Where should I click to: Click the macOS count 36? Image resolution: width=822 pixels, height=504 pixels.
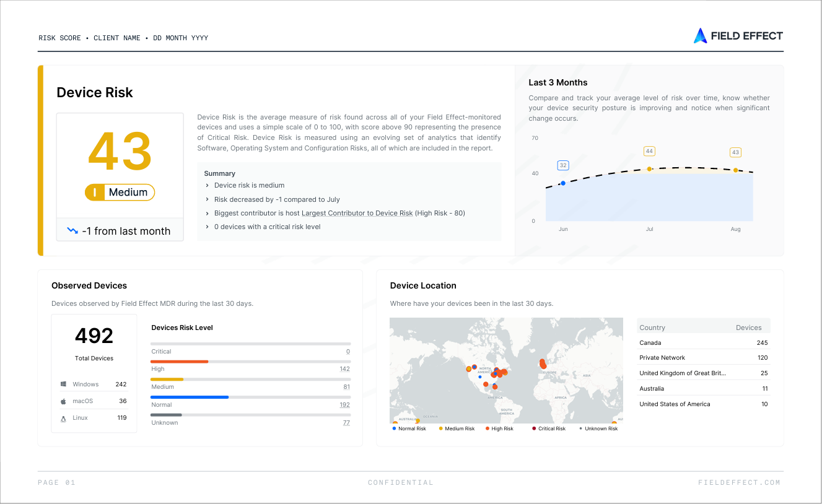click(123, 401)
